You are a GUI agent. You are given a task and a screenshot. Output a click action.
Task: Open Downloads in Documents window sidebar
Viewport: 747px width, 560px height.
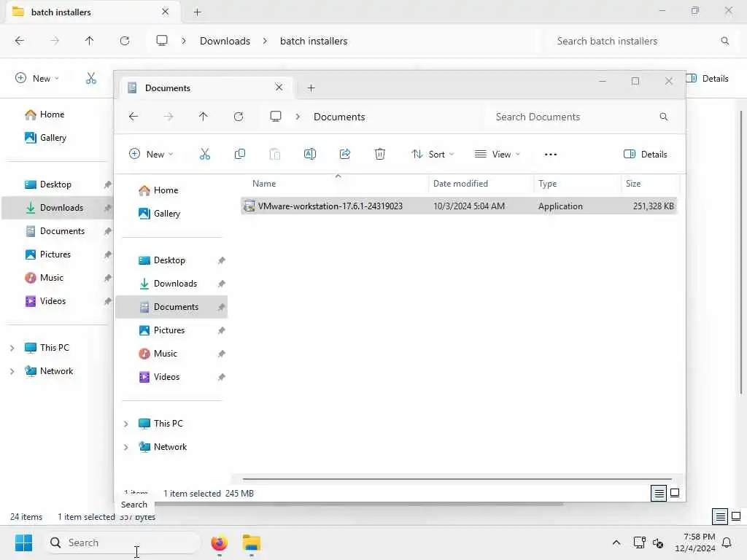(175, 284)
